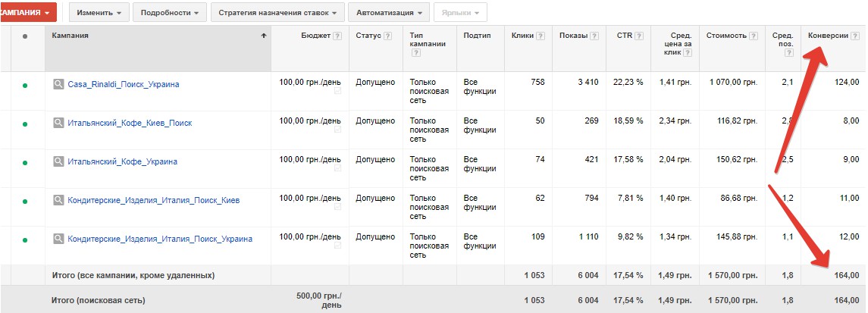Change status dot of Кондитерские_Изделия_Италия_Поиск_Украина
Image resolution: width=868 pixels, height=313 pixels.
tap(25, 240)
